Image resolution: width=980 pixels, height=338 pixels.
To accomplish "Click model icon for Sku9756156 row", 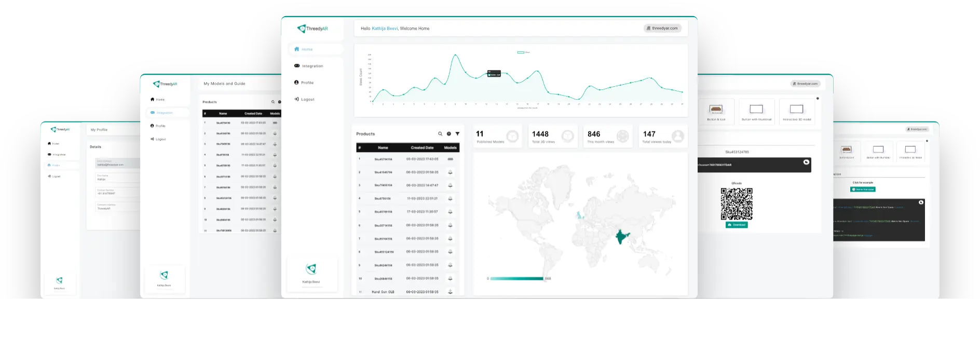I will (450, 198).
